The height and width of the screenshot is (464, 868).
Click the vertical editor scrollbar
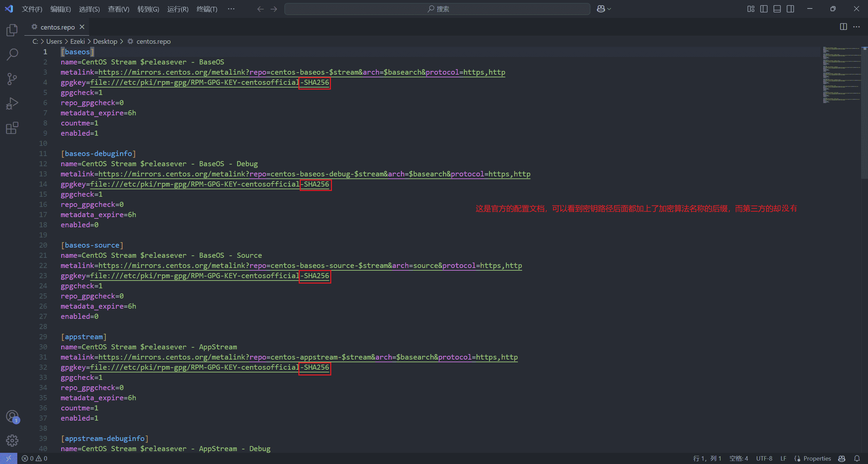(x=865, y=113)
